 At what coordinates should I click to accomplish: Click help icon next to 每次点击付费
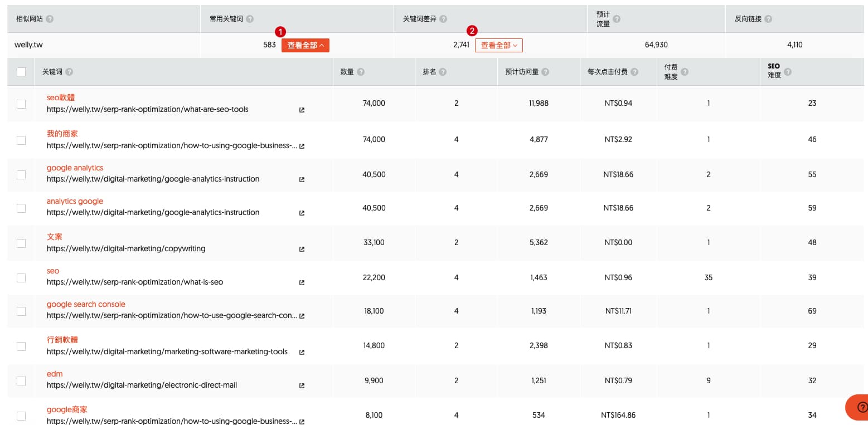(634, 72)
